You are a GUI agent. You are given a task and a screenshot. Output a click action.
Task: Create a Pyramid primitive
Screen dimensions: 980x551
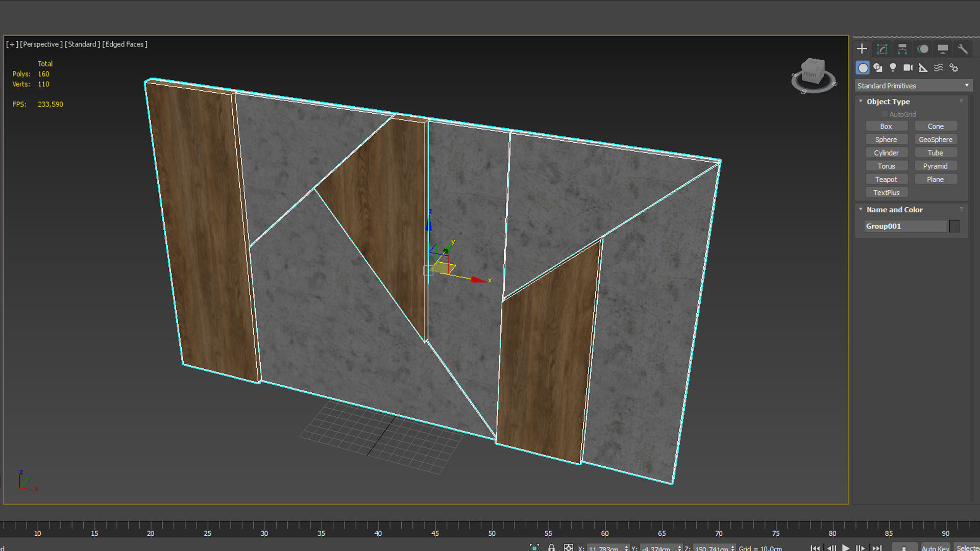click(x=936, y=166)
